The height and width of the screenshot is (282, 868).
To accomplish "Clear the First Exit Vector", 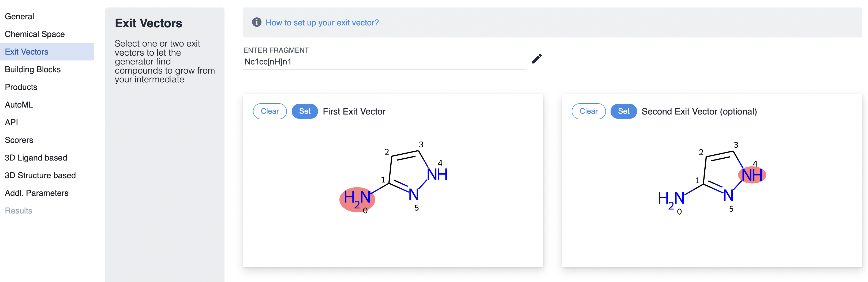I will click(x=270, y=111).
